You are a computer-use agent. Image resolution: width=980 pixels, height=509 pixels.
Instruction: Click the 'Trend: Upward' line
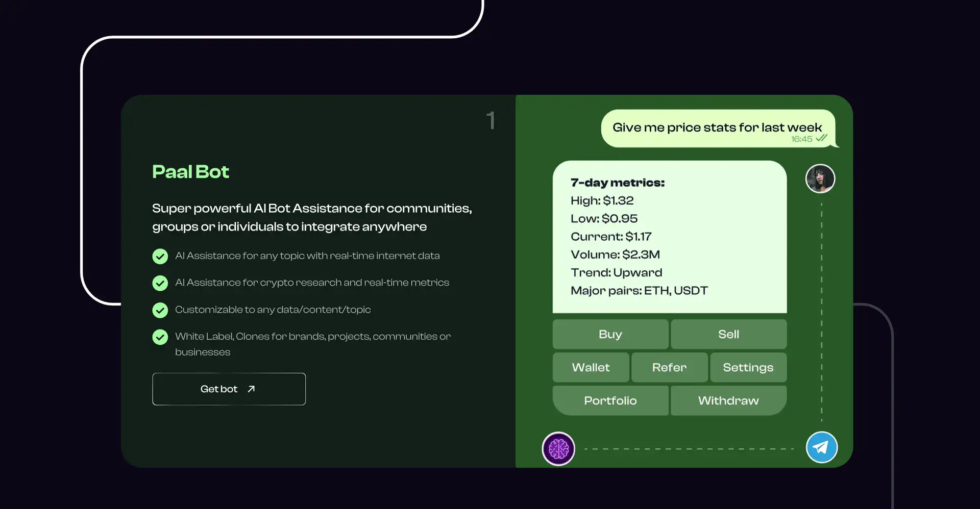pos(617,272)
